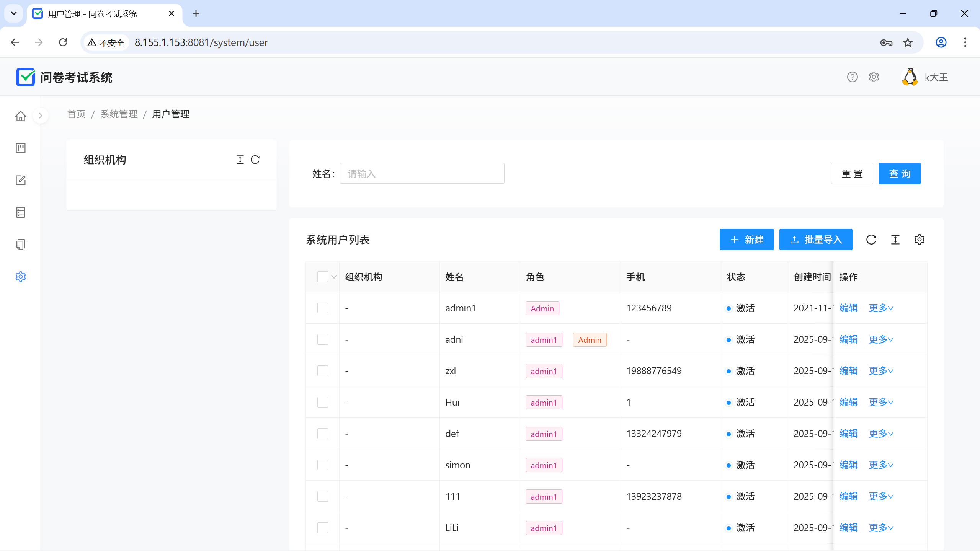The width and height of the screenshot is (980, 551).
Task: Click the edit pencil sidebar icon
Action: click(21, 180)
